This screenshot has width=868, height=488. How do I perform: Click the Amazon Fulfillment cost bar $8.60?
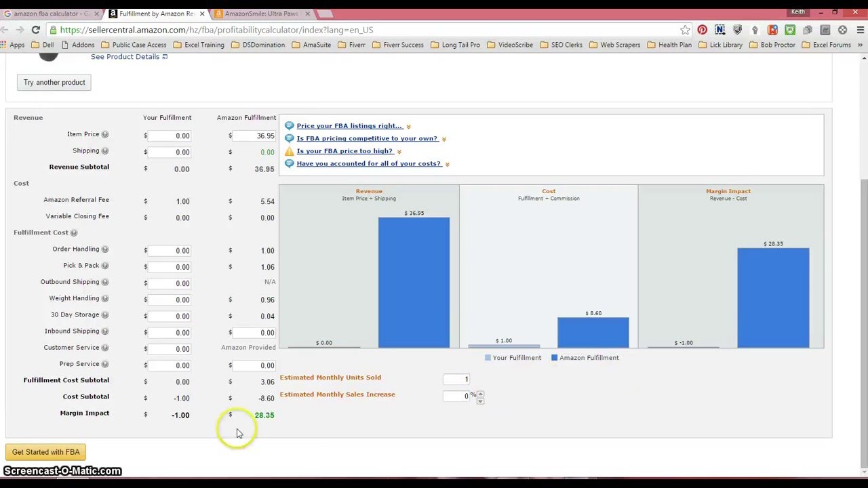pos(593,332)
